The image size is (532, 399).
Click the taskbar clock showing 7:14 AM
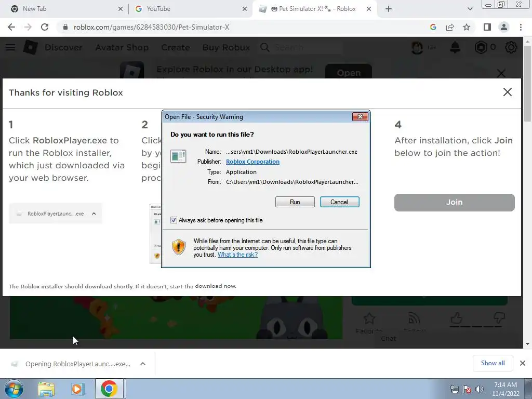pyautogui.click(x=506, y=389)
